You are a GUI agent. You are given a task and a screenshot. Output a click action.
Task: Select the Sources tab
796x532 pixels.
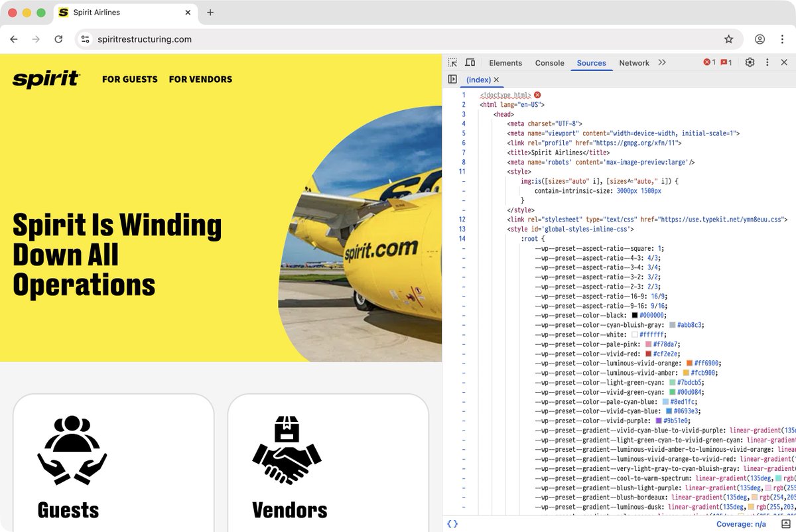591,63
